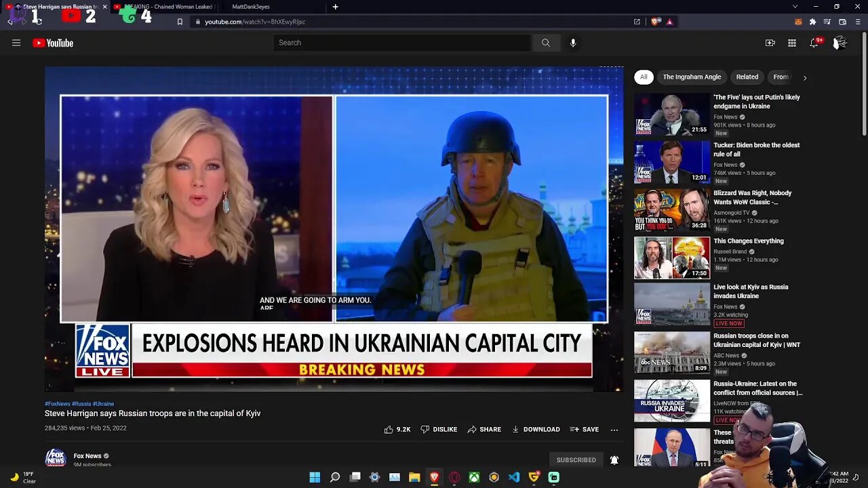Open the Fox News channel avatar
Viewport: 868px width, 488px height.
[56, 457]
